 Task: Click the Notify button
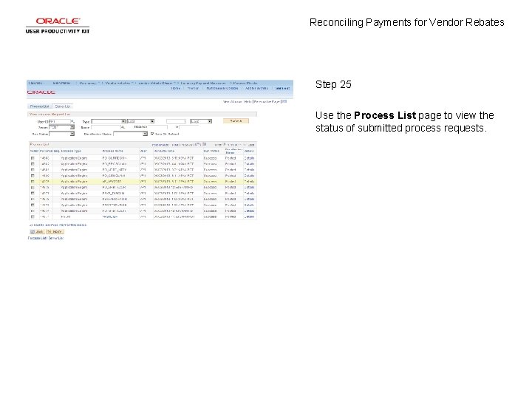55,232
